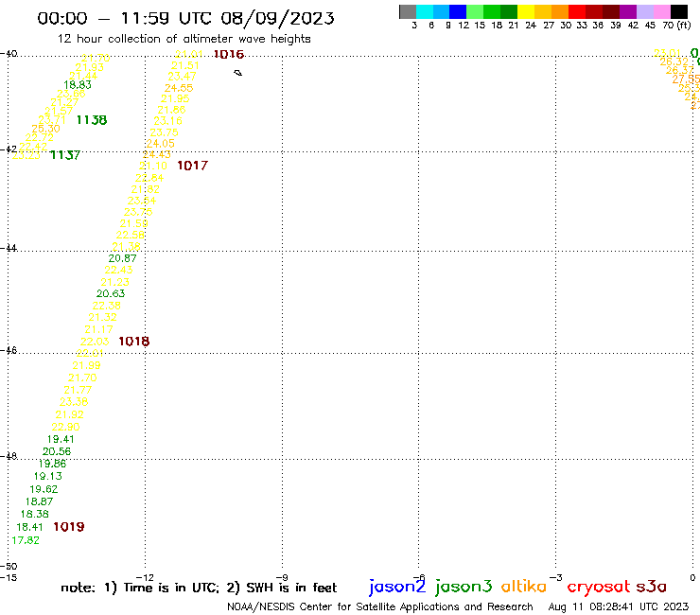This screenshot has height=615, width=700.
Task: Click wave height value 22.90
Action: point(65,427)
